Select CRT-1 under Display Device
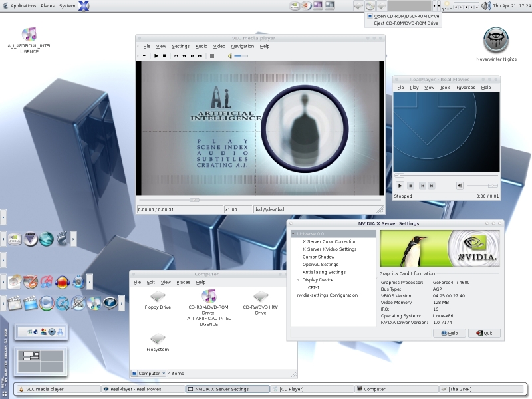 [x=313, y=287]
